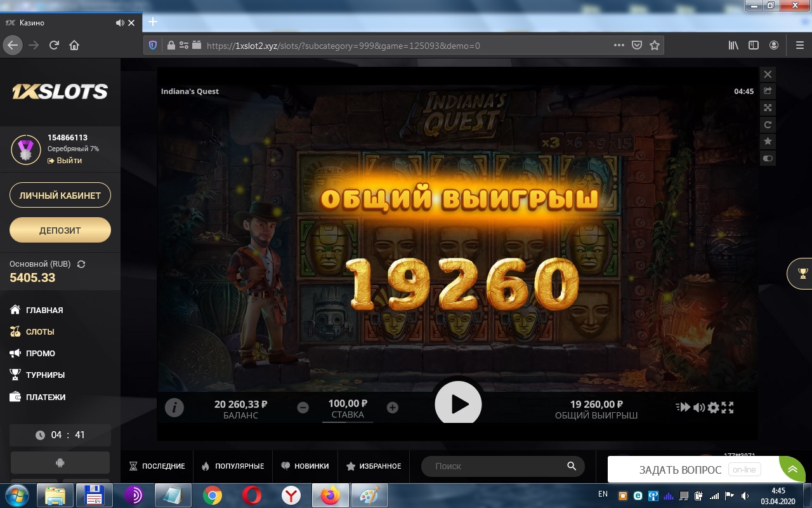Show the Новинки new games tab
The height and width of the screenshot is (508, 812).
(x=305, y=466)
